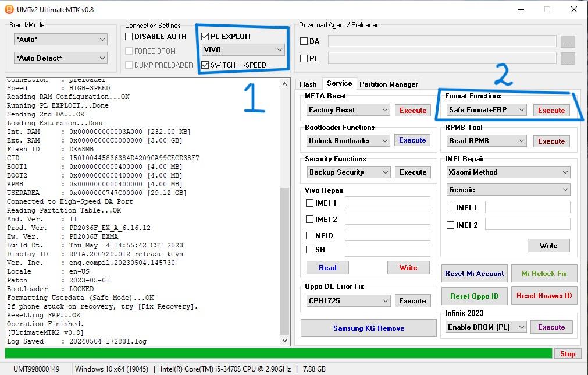This screenshot has width=588, height=375.
Task: Open the CPH1725 model dropdown
Action: (x=348, y=301)
